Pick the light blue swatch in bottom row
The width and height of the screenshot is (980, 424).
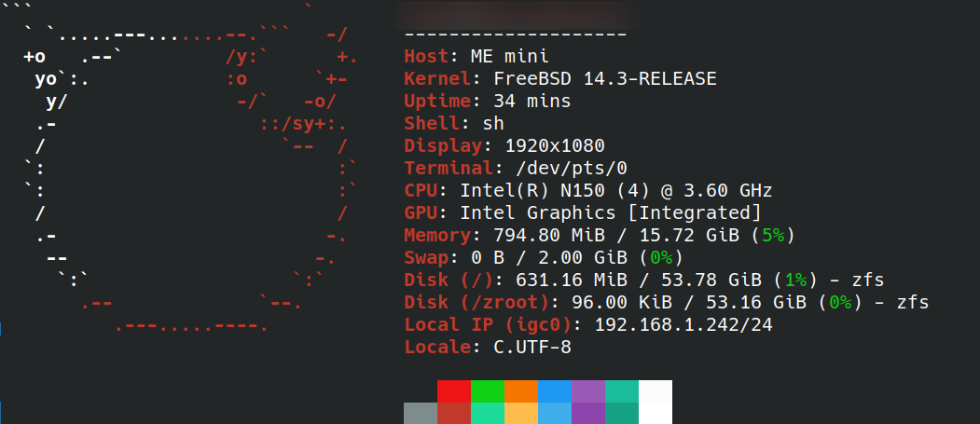click(555, 413)
